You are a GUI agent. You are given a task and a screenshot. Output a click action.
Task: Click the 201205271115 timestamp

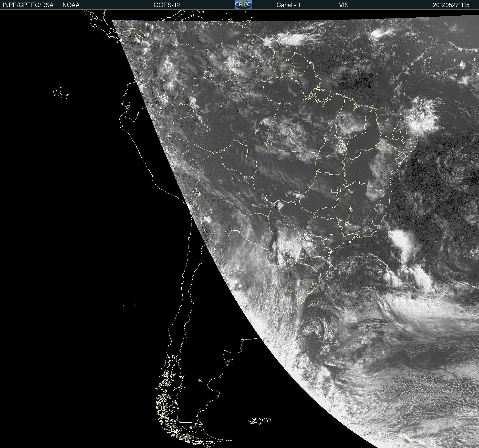pos(451,5)
